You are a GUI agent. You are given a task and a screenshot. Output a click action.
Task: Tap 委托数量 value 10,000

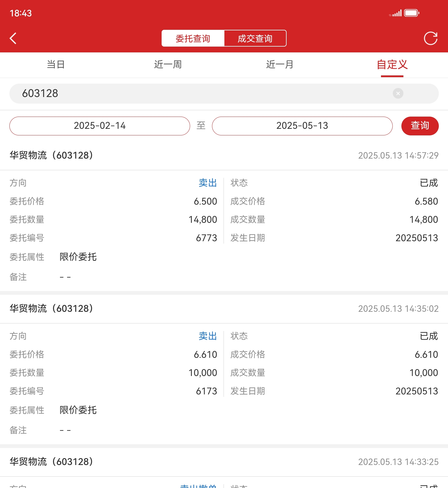(x=203, y=373)
